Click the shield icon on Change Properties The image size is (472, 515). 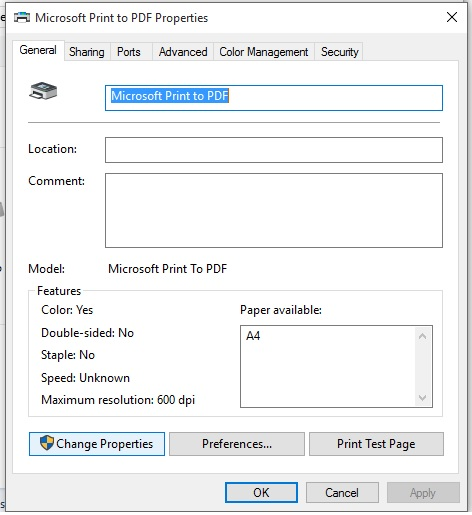coord(47,443)
